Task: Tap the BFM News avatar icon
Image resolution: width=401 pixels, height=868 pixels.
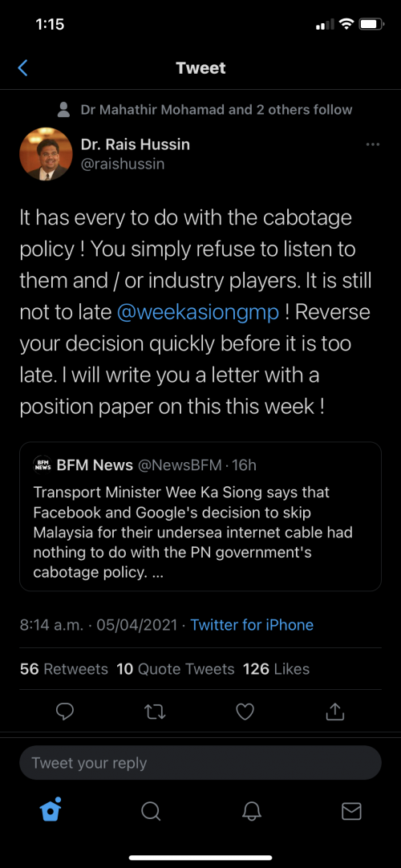Action: tap(42, 464)
